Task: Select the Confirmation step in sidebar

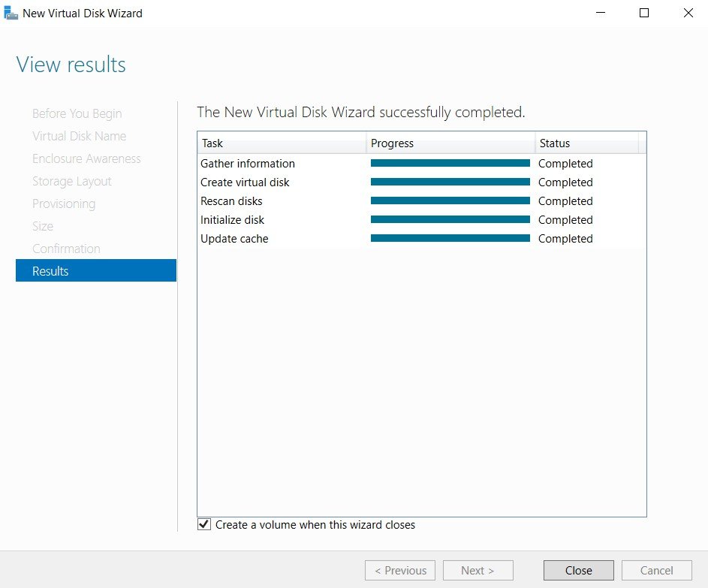Action: coord(66,249)
